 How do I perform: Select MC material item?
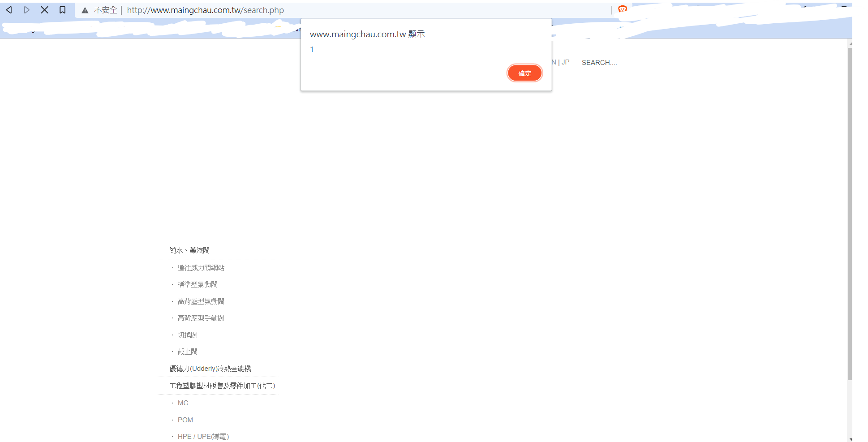pos(183,403)
